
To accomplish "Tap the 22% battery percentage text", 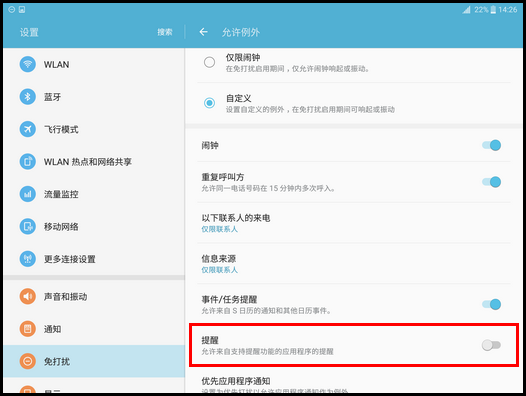I will pos(481,10).
